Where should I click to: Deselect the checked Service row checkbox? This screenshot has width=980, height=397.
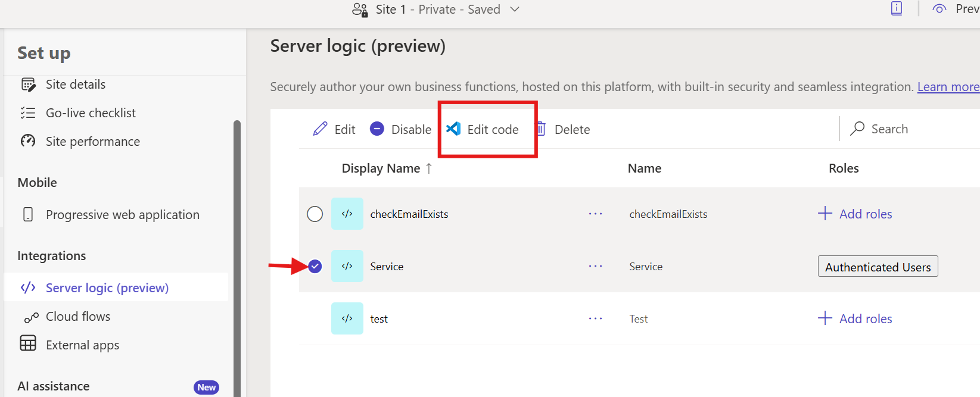click(x=315, y=266)
